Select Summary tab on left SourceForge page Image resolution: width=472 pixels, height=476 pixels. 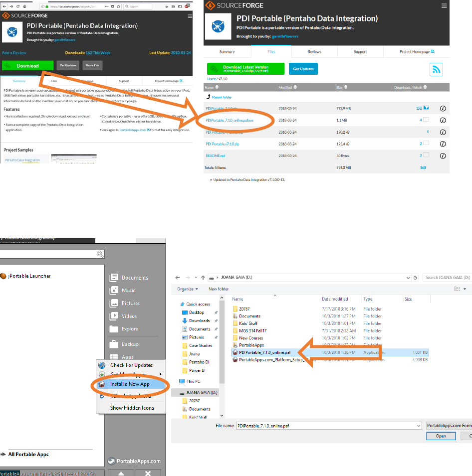coord(19,81)
